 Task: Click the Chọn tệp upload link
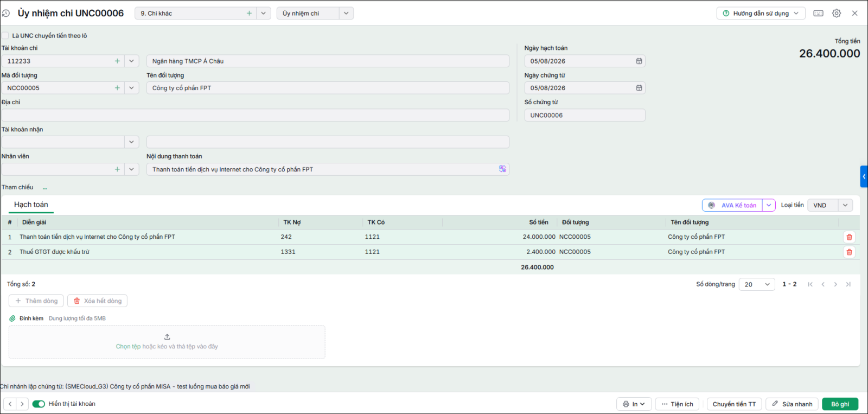[128, 347]
